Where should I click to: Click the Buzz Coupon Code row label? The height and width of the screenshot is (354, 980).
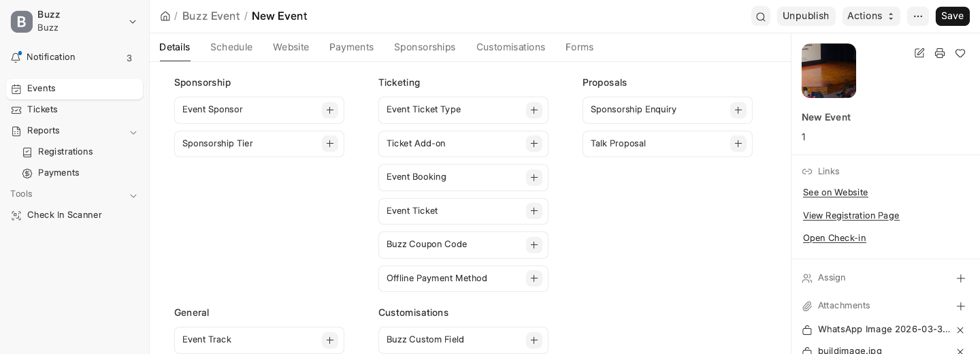click(427, 244)
